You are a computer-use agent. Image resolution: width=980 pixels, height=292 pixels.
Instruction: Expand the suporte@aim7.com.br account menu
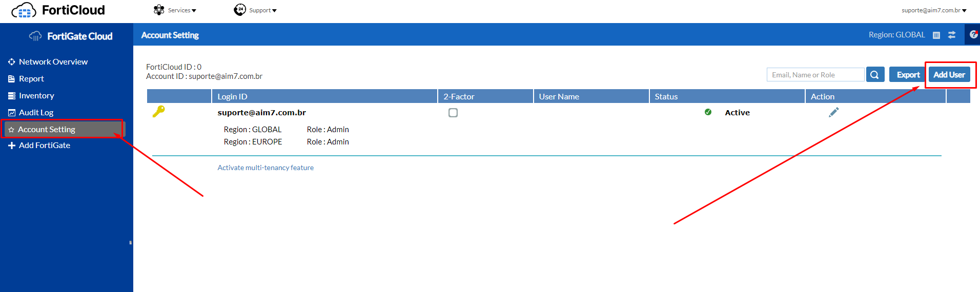934,10
